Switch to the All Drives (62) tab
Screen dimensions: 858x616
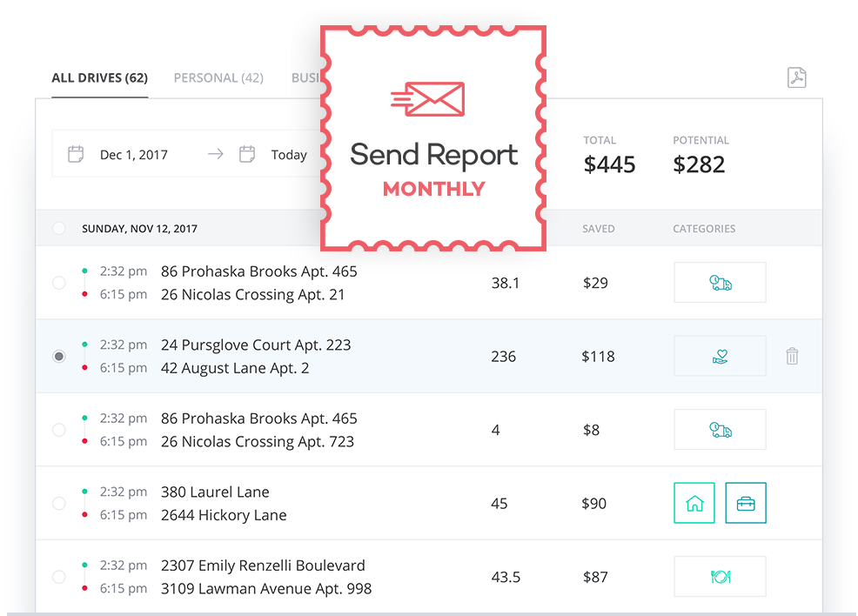pyautogui.click(x=99, y=78)
